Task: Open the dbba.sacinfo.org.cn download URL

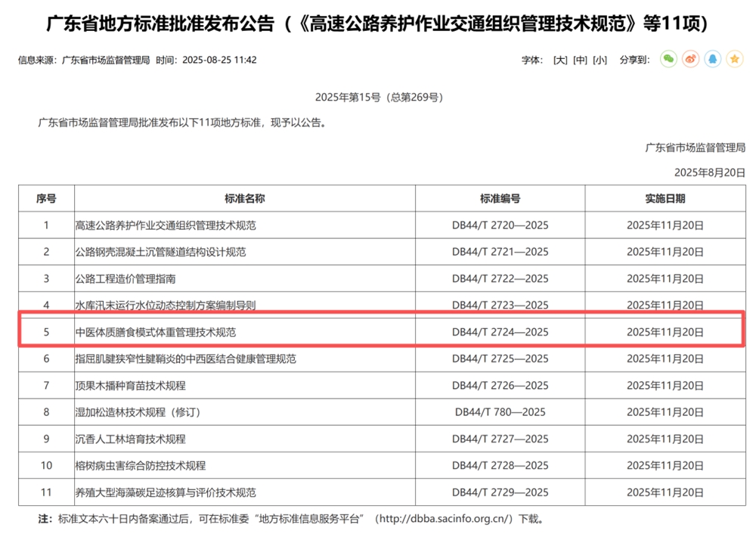Action: (445, 520)
